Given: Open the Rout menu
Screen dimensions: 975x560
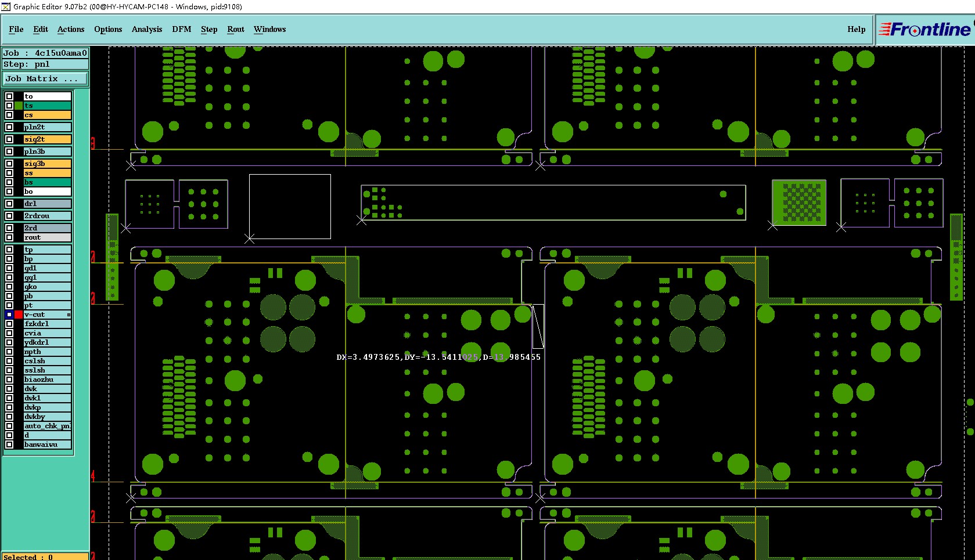Looking at the screenshot, I should (236, 29).
